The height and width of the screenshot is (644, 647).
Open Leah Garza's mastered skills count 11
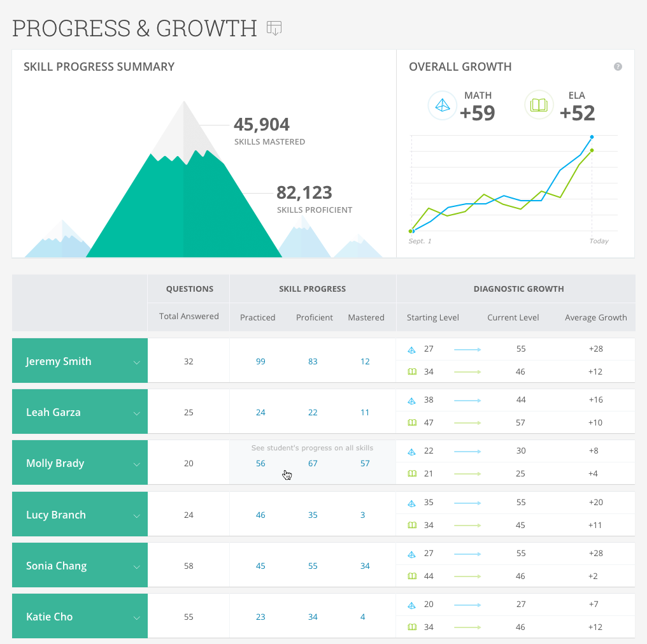[364, 412]
